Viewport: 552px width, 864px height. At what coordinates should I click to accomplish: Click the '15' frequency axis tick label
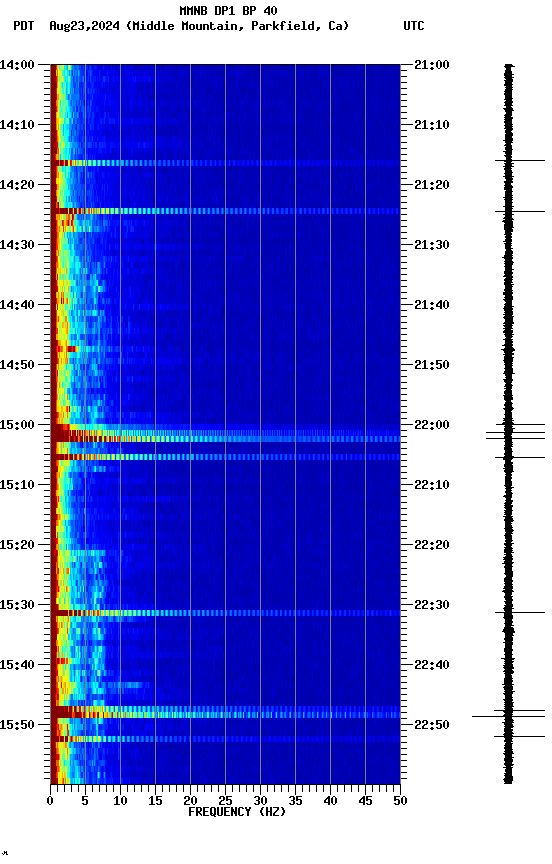coord(155,801)
